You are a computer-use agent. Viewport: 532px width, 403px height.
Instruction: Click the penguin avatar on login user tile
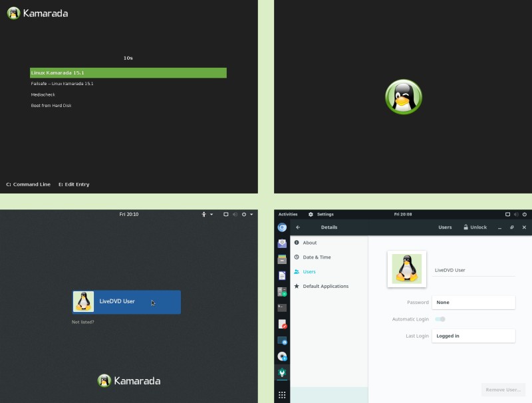(84, 301)
